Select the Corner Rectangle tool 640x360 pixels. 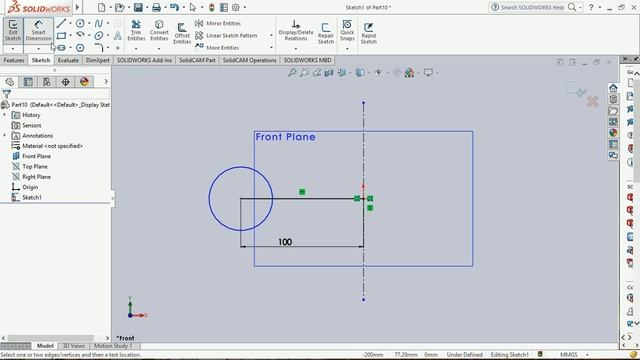coord(61,36)
